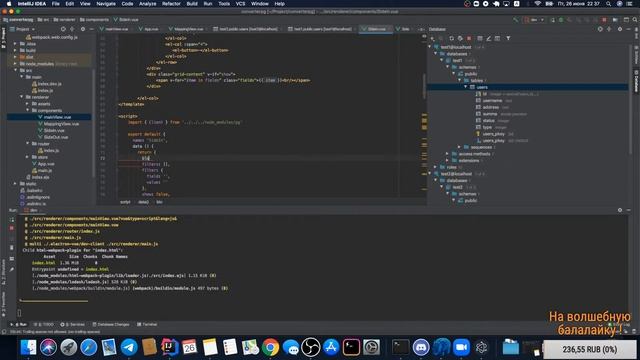Click data() in the editor breadcrumb
This screenshot has width=640, height=360.
tap(143, 202)
